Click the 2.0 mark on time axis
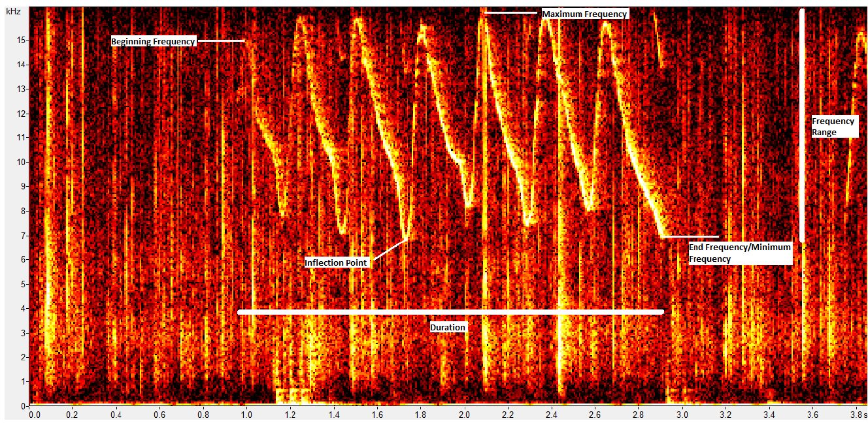 464,414
